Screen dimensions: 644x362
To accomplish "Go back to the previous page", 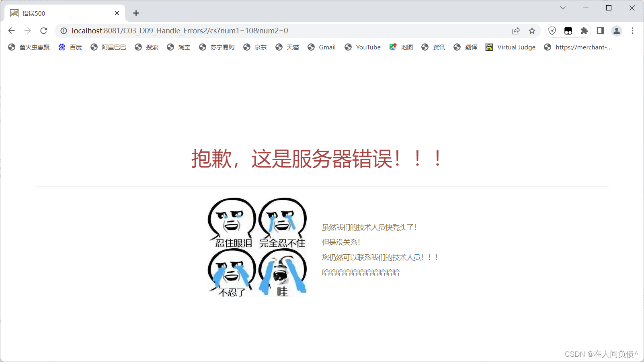I will (x=11, y=31).
